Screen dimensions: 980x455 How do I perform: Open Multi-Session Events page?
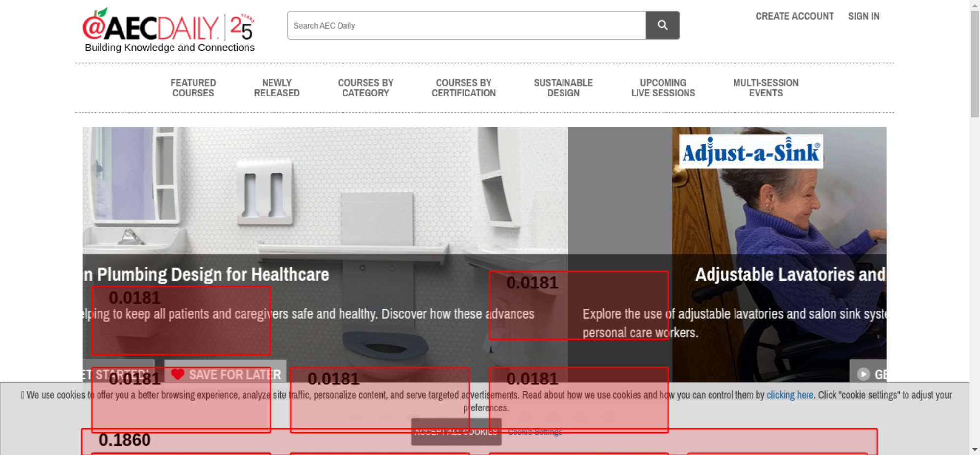point(765,88)
